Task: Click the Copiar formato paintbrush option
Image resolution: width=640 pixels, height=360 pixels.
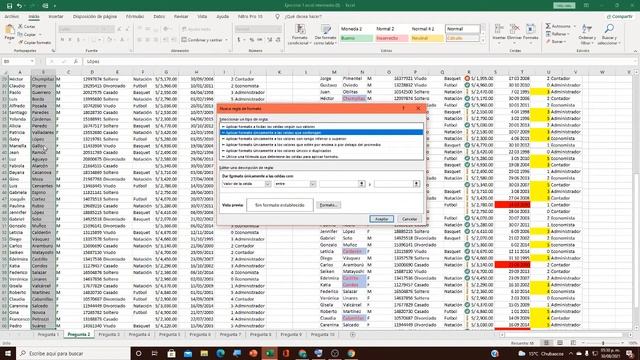Action: [x=34, y=42]
